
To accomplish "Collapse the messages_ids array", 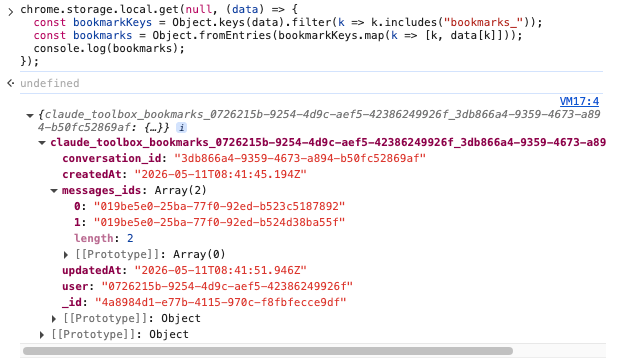I will pos(54,191).
